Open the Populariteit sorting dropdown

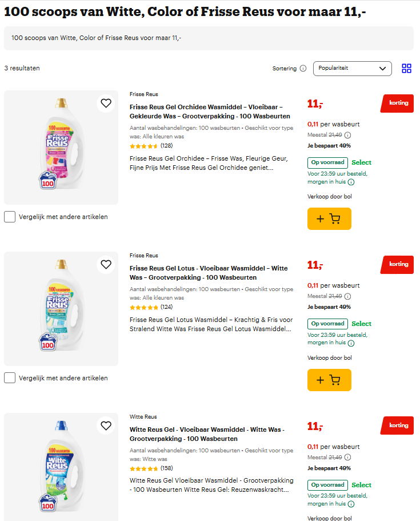click(352, 68)
